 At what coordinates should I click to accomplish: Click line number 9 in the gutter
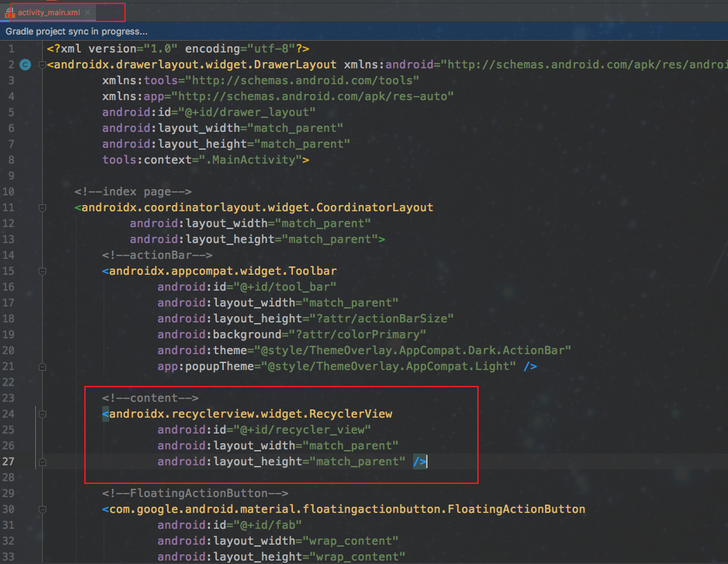[x=11, y=176]
